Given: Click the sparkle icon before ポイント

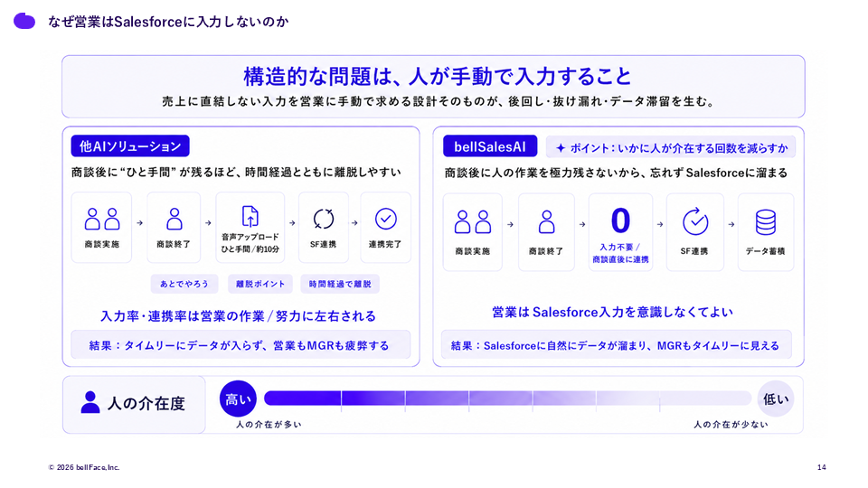Looking at the screenshot, I should tap(561, 147).
